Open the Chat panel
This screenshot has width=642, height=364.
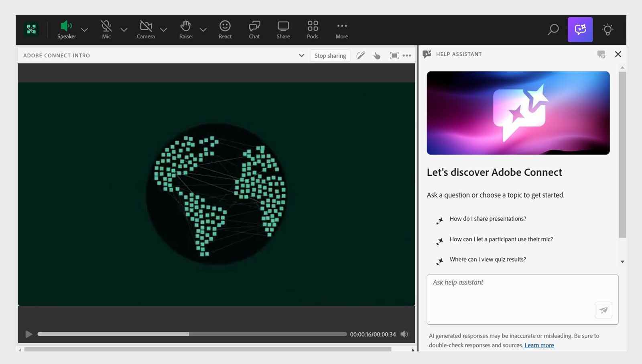(254, 30)
